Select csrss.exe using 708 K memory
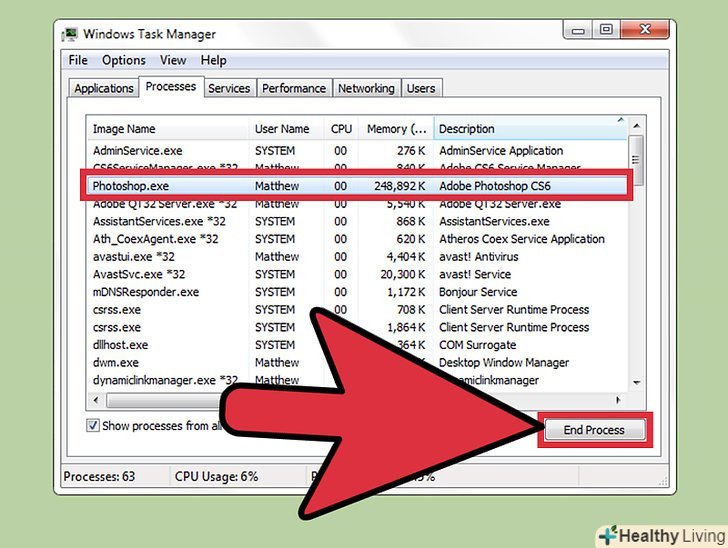The image size is (728, 548). point(357,310)
